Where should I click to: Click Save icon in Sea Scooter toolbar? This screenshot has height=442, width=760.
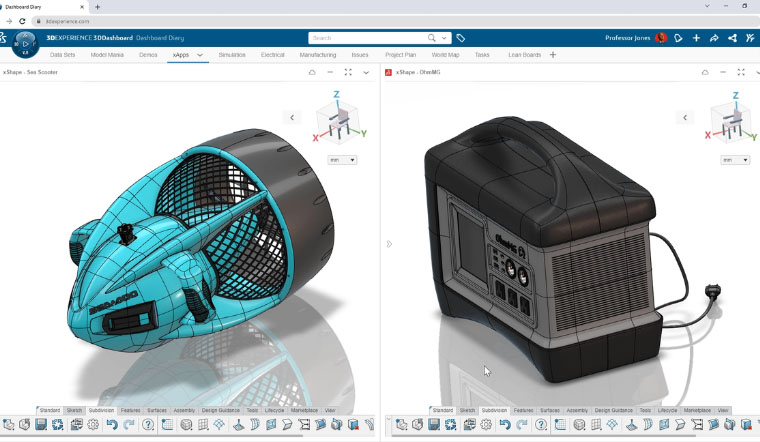click(41, 425)
